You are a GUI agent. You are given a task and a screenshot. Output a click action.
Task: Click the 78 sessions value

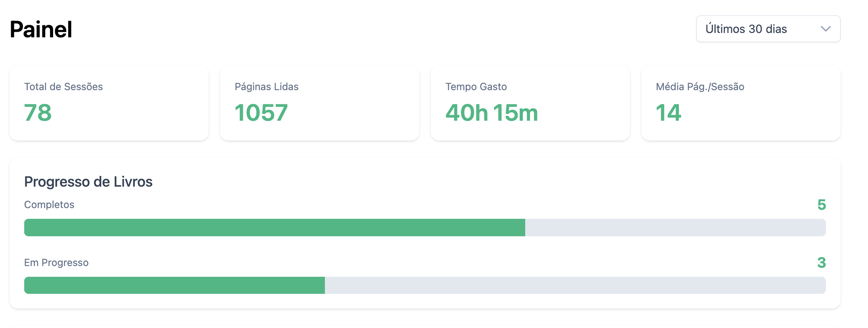coord(38,113)
